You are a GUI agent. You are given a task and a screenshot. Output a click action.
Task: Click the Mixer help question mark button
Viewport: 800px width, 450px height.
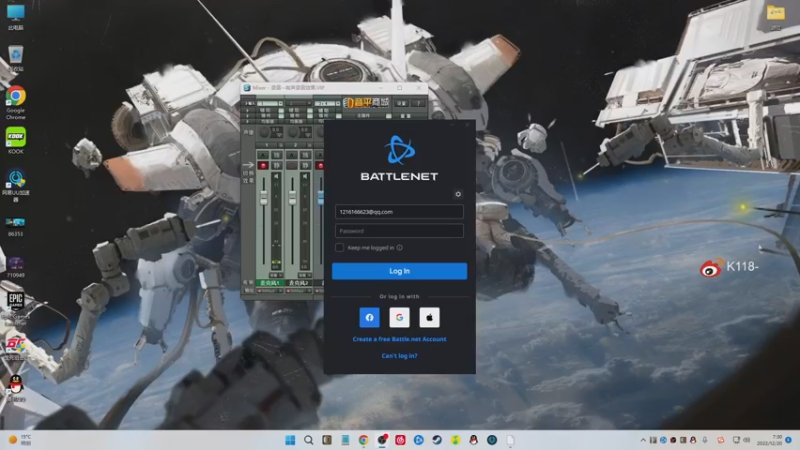click(x=418, y=104)
